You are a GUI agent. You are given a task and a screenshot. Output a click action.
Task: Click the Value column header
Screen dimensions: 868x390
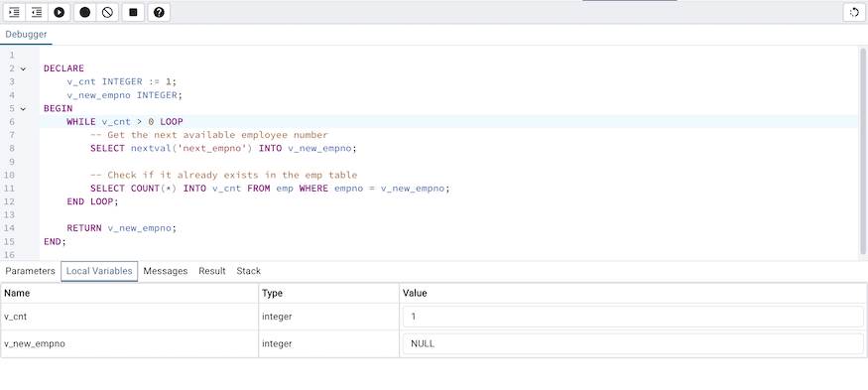tap(633, 293)
